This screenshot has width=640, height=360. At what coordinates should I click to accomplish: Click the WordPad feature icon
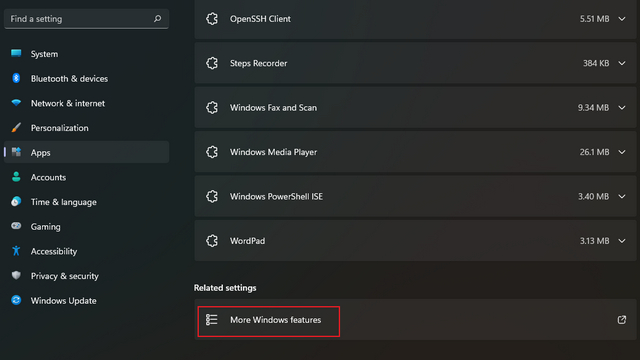[212, 241]
